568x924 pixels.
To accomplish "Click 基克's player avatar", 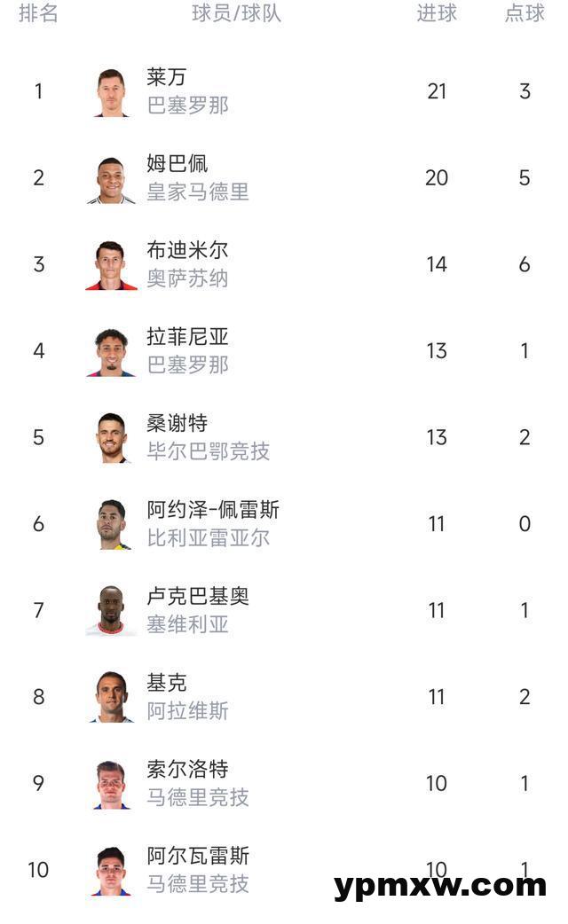I will pos(112,697).
